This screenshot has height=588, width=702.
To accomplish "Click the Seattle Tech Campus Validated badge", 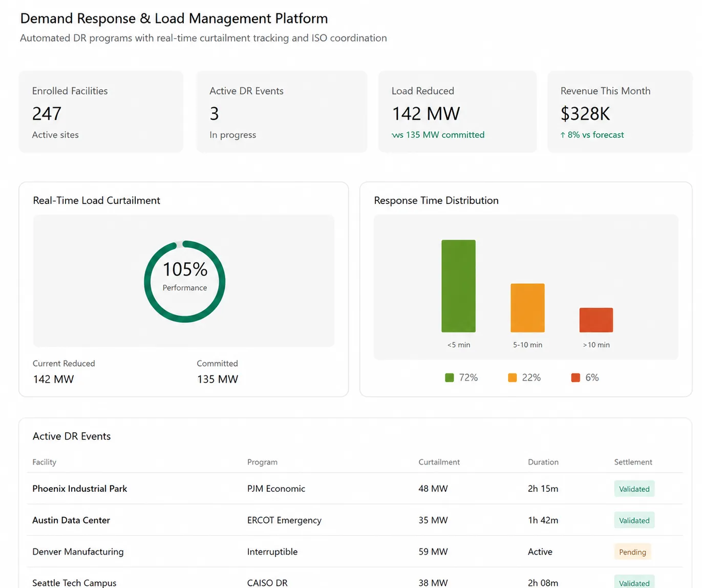I will 634,583.
